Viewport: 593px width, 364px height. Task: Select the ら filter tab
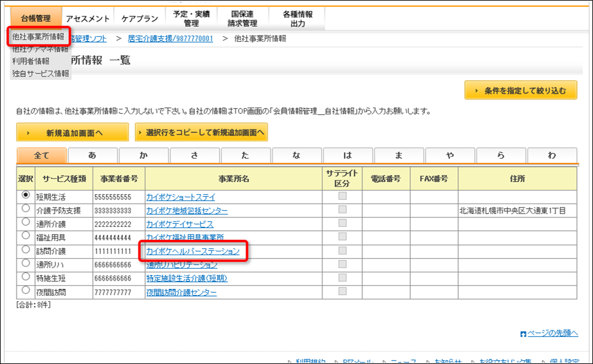pos(501,156)
